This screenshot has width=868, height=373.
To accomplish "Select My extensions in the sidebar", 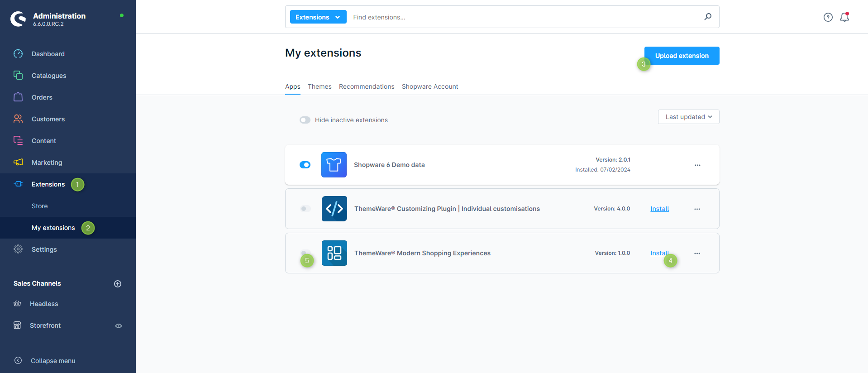I will [x=53, y=228].
